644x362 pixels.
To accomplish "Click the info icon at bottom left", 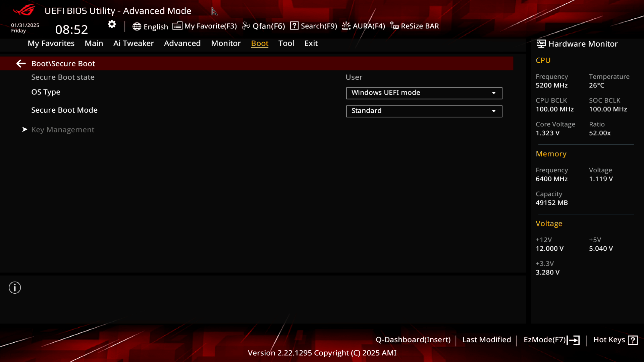I will (x=15, y=288).
